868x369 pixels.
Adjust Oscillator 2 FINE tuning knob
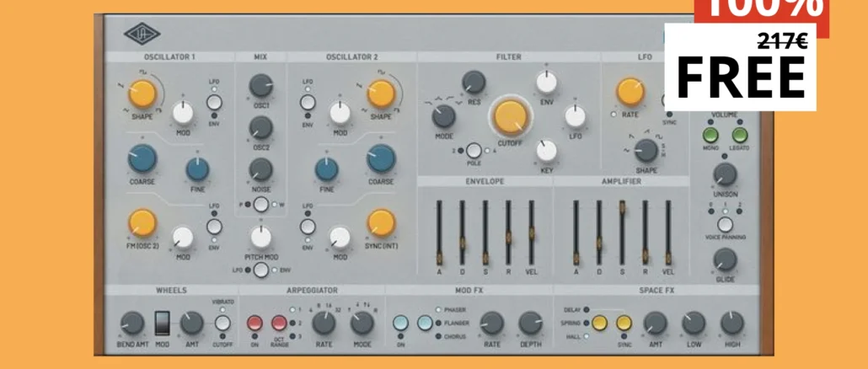click(x=327, y=169)
